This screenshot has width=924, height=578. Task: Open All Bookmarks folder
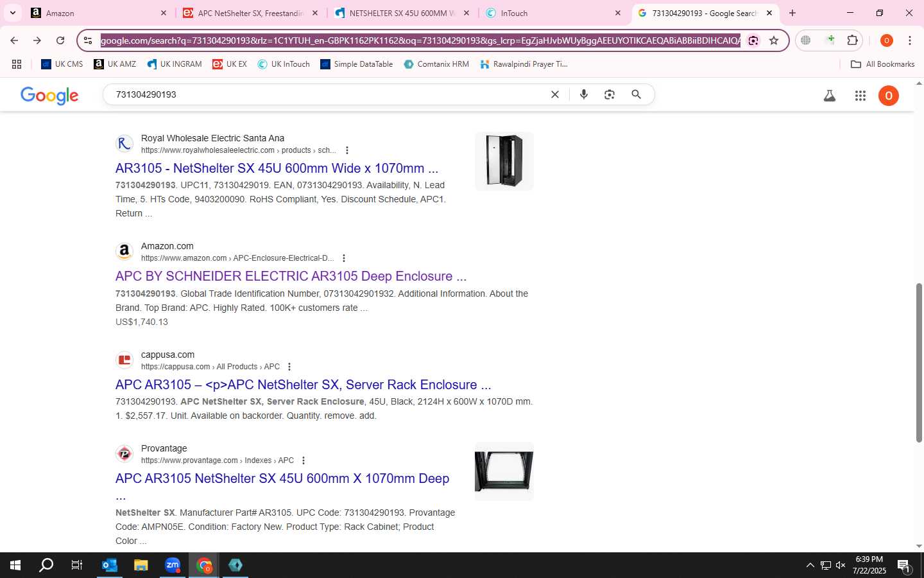(x=882, y=64)
